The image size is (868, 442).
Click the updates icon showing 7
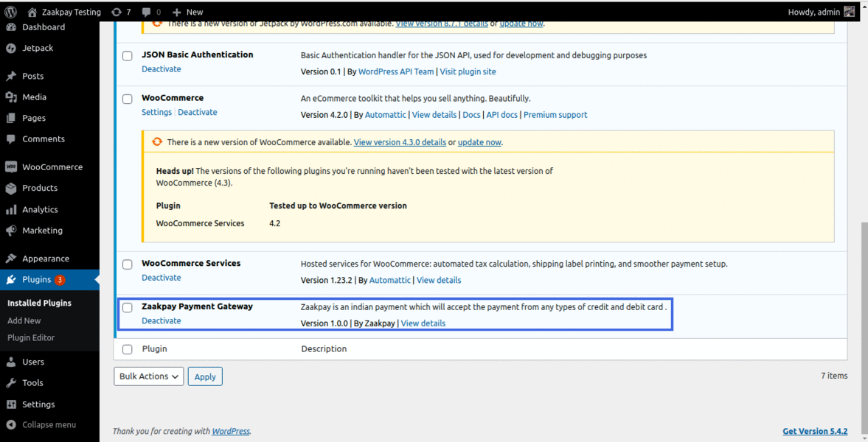tap(117, 12)
